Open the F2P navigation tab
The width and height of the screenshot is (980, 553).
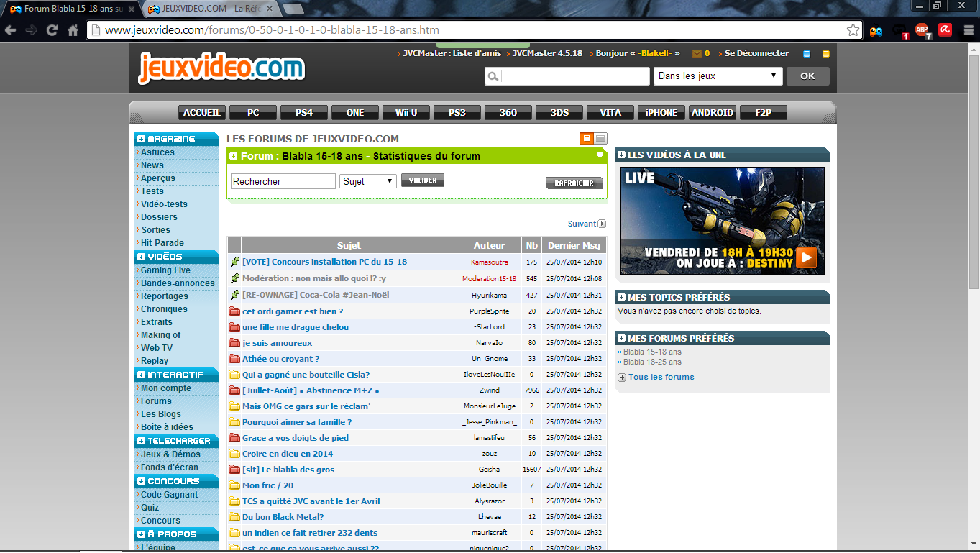764,113
